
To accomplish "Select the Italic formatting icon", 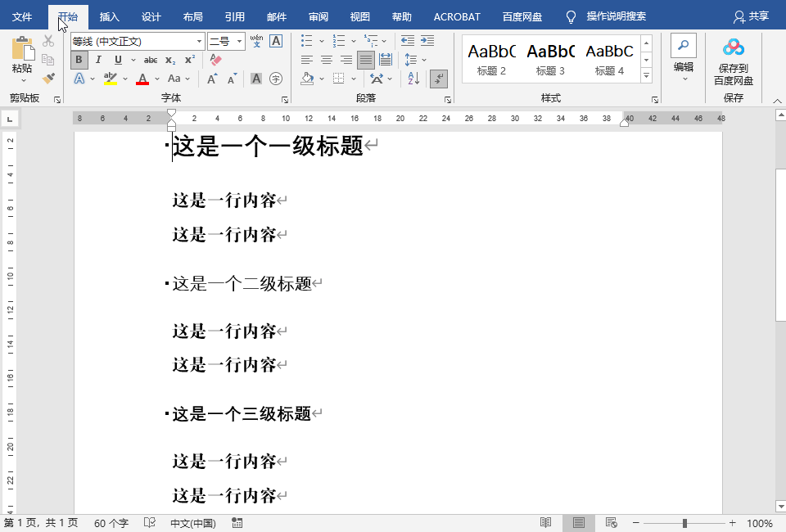I will click(97, 59).
